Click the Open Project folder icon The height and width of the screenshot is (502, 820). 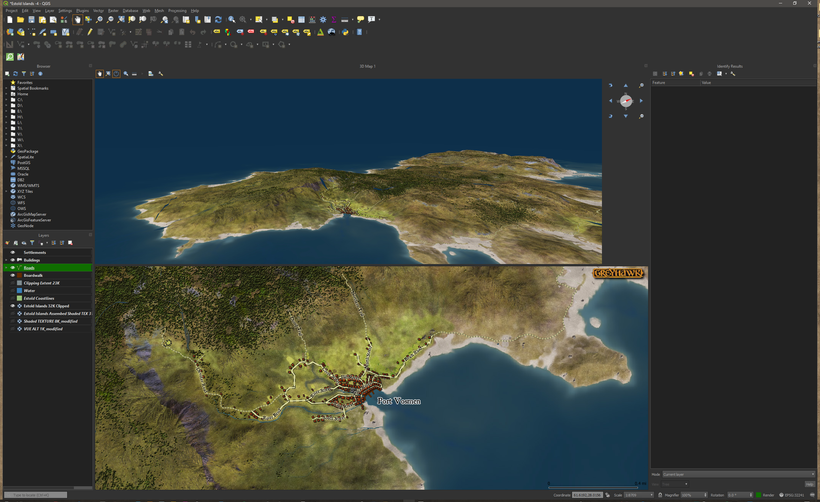[21, 19]
